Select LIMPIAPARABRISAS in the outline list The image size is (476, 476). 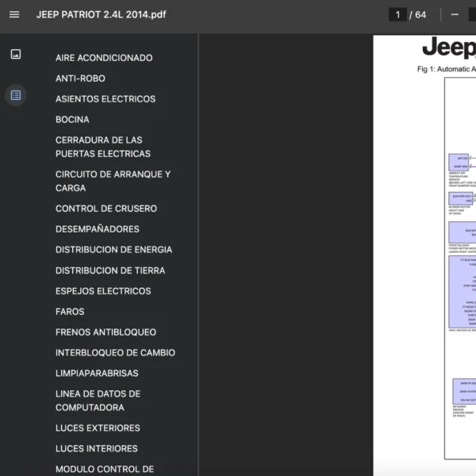tap(97, 374)
